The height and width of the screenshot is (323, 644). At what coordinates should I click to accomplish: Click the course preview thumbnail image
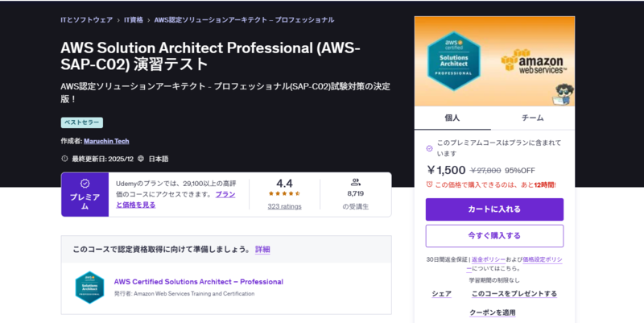(494, 61)
